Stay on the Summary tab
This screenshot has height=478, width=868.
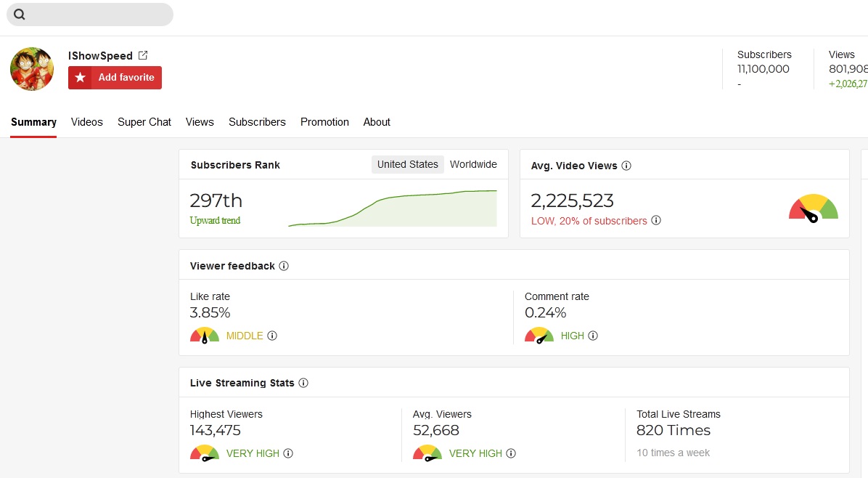33,122
